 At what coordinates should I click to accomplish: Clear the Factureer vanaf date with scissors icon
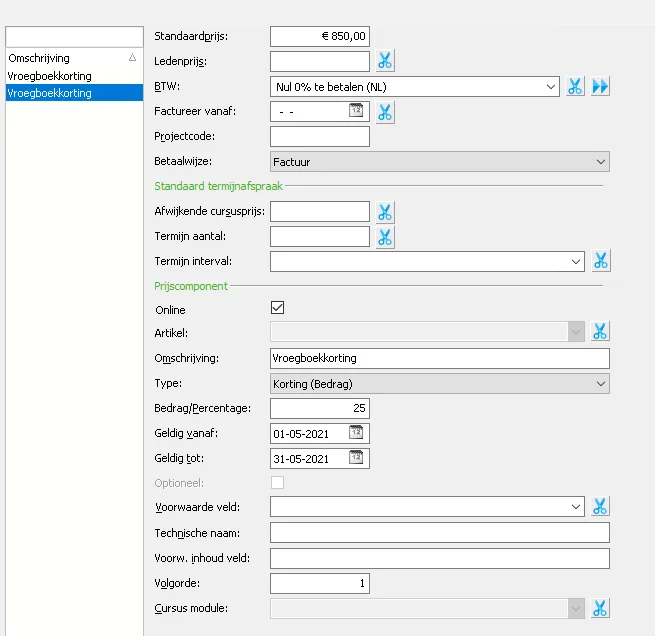(385, 112)
